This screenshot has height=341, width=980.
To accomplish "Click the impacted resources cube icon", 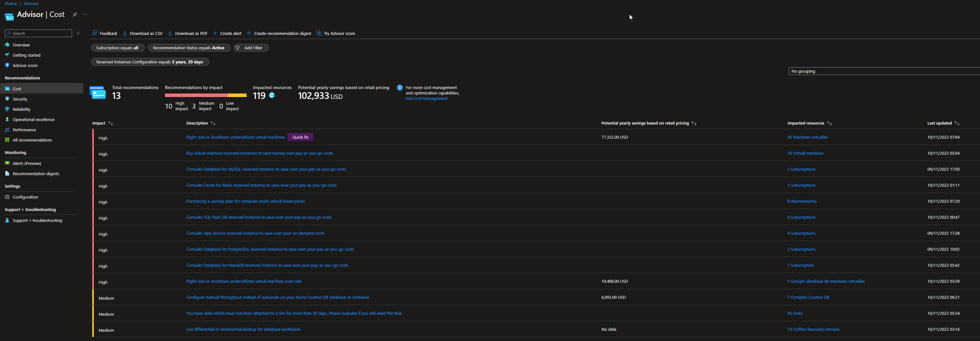I will 272,95.
